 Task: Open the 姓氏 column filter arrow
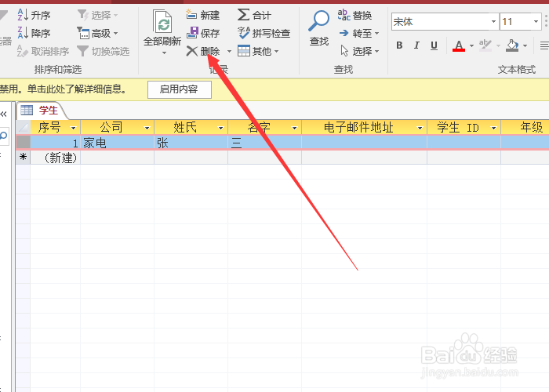[220, 128]
